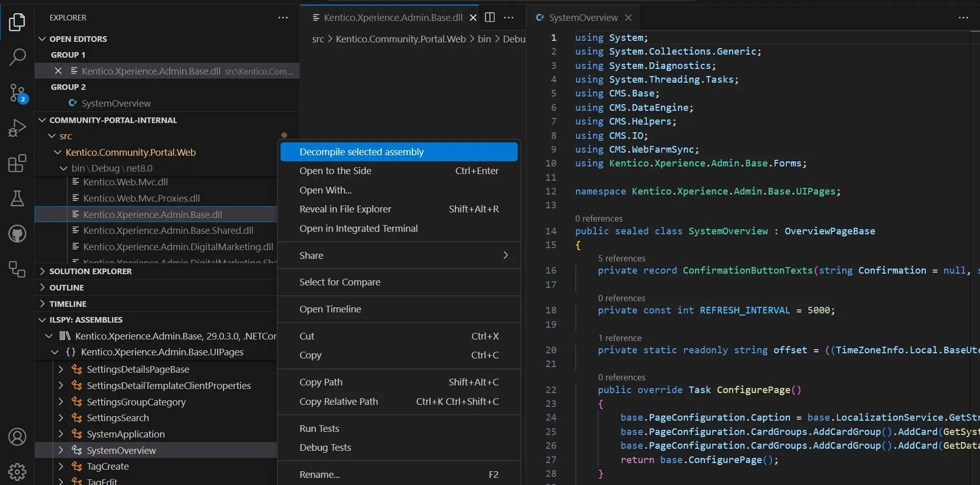Select the SettingsDetailsPageBase class icon

[77, 369]
